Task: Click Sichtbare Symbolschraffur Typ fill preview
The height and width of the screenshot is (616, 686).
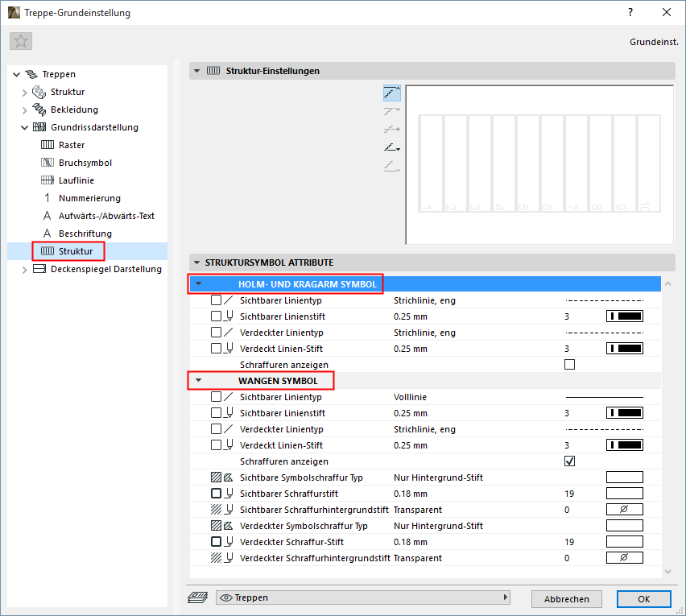Action: pos(624,477)
